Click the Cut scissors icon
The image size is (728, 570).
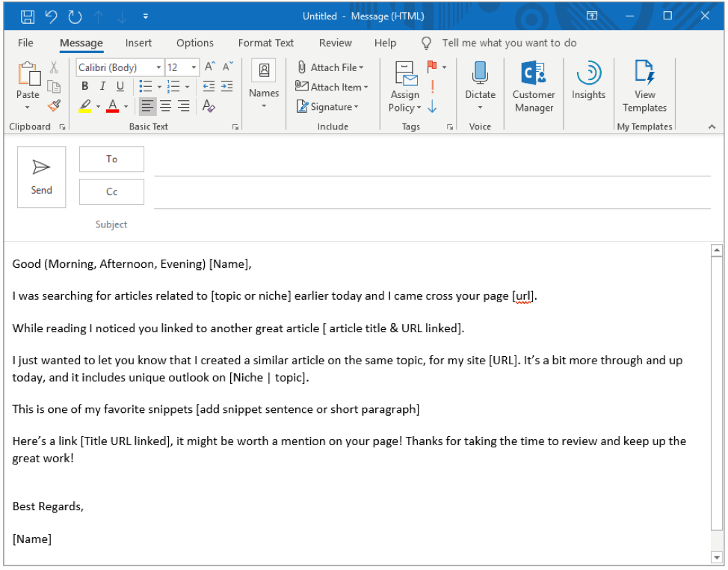pyautogui.click(x=53, y=67)
